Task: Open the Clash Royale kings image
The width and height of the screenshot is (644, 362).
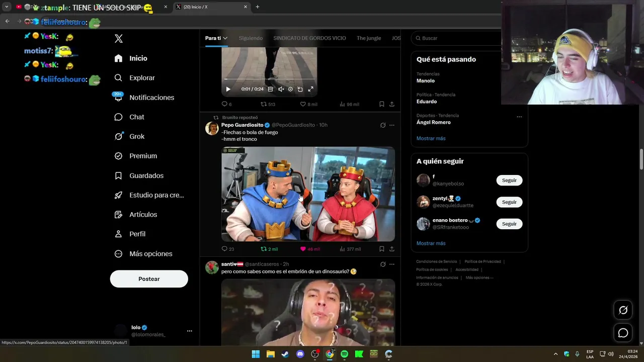Action: click(308, 194)
